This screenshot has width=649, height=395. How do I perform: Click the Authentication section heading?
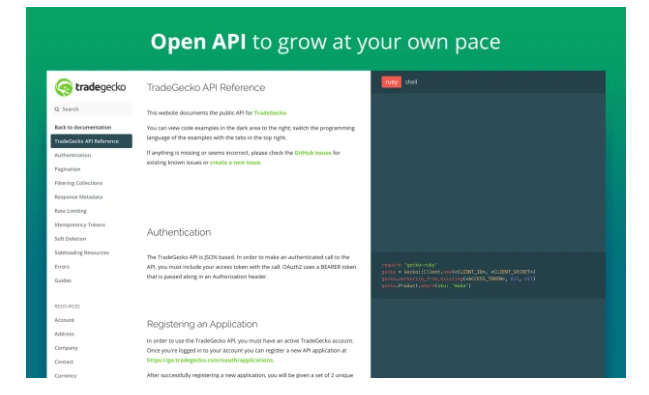[179, 232]
